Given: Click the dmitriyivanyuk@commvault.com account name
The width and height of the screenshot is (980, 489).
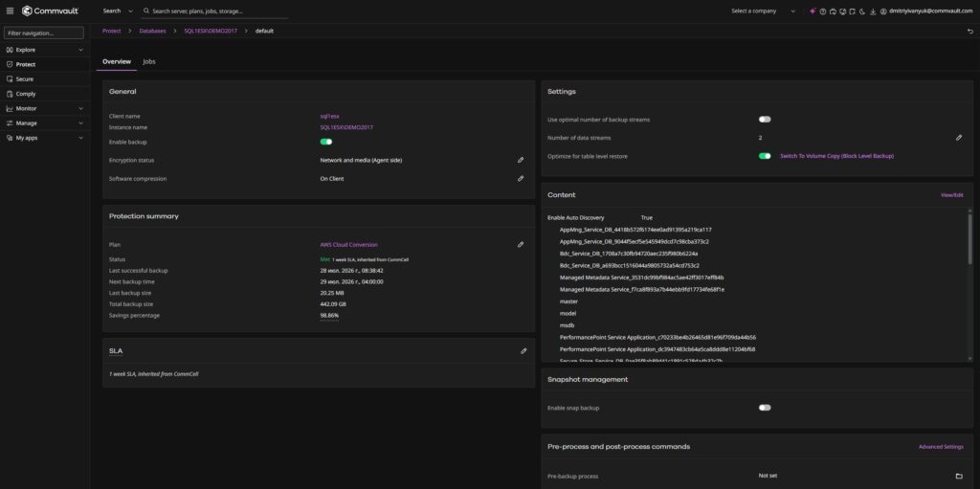Looking at the screenshot, I should tap(930, 11).
